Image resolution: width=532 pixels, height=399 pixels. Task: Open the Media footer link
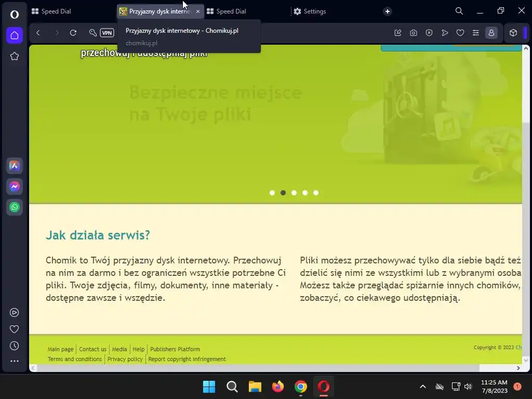click(x=119, y=349)
